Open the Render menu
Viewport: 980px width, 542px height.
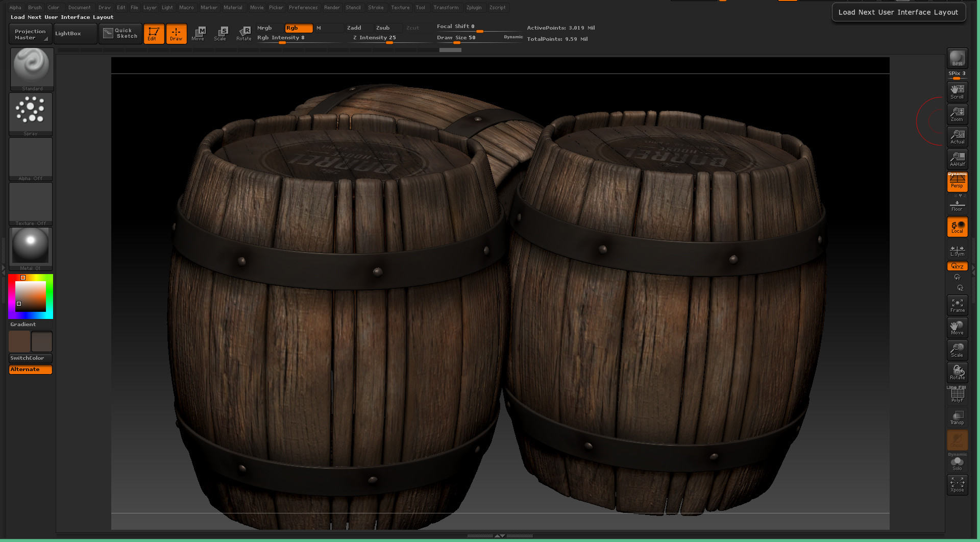tap(332, 7)
